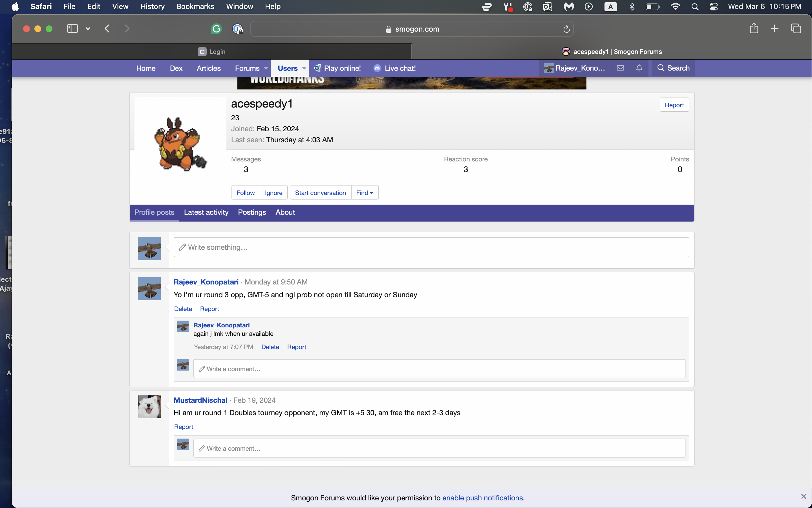
Task: Click the Wi-Fi status icon
Action: tap(675, 7)
